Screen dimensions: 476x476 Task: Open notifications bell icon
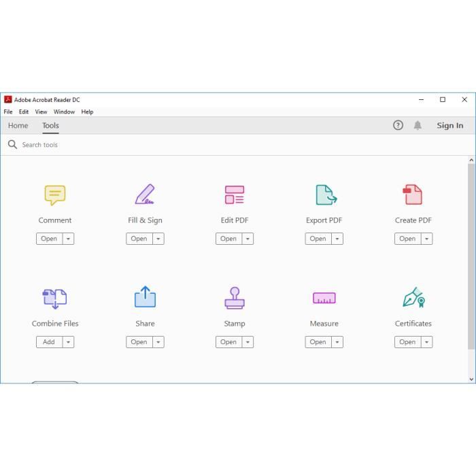coord(418,125)
